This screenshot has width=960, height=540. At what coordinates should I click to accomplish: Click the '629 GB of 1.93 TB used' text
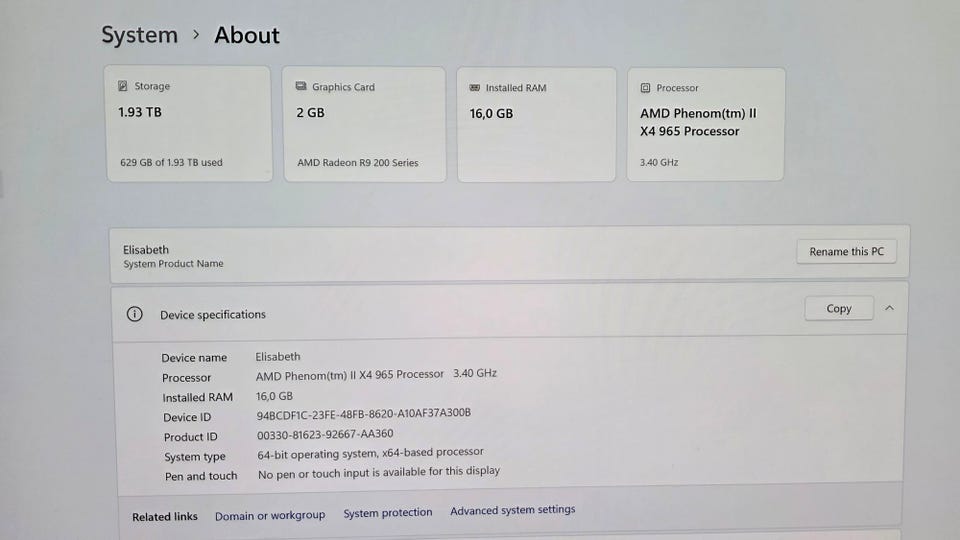171,162
